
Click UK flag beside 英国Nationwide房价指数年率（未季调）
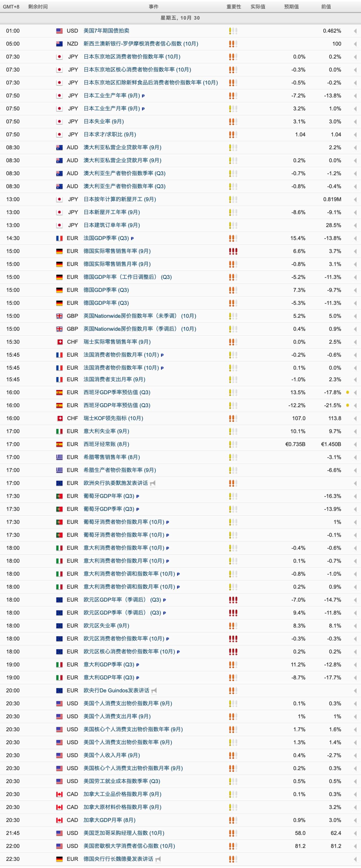(59, 316)
